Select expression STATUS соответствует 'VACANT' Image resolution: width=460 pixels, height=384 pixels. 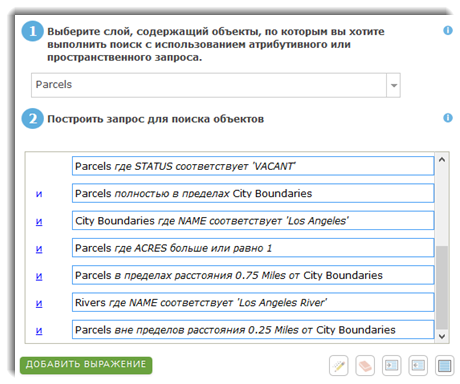253,166
